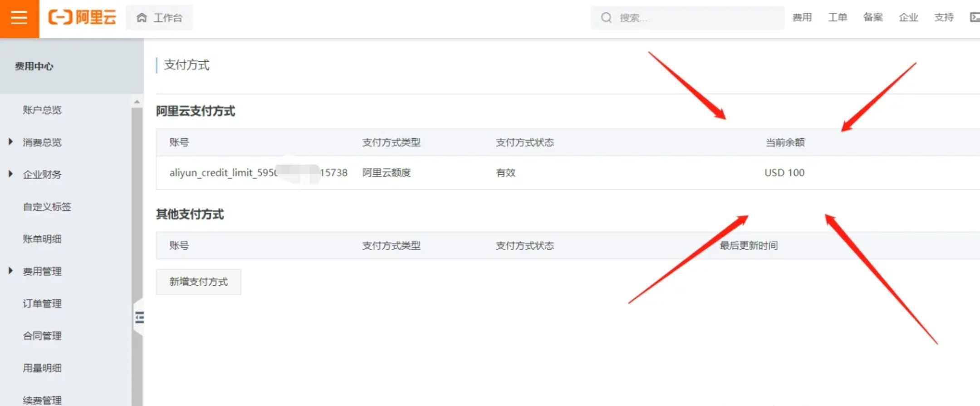Image resolution: width=980 pixels, height=406 pixels.
Task: Open 消费总览 sidebar item
Action: [x=42, y=142]
